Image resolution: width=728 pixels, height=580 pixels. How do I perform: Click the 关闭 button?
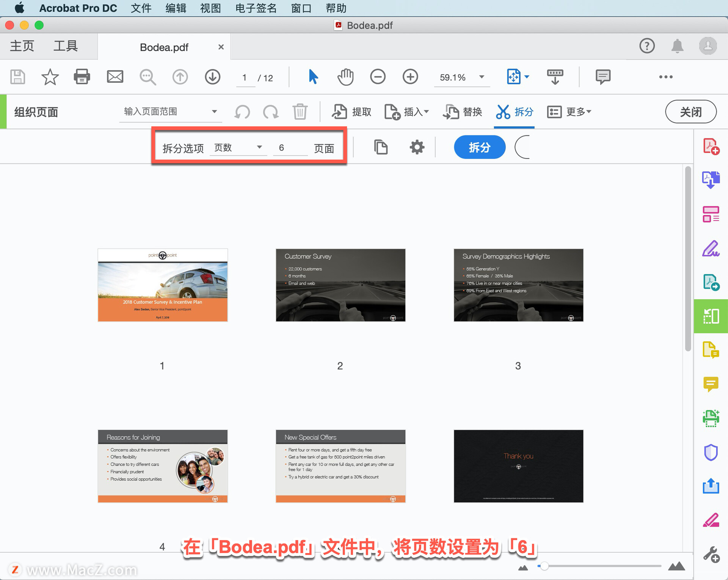coord(690,112)
